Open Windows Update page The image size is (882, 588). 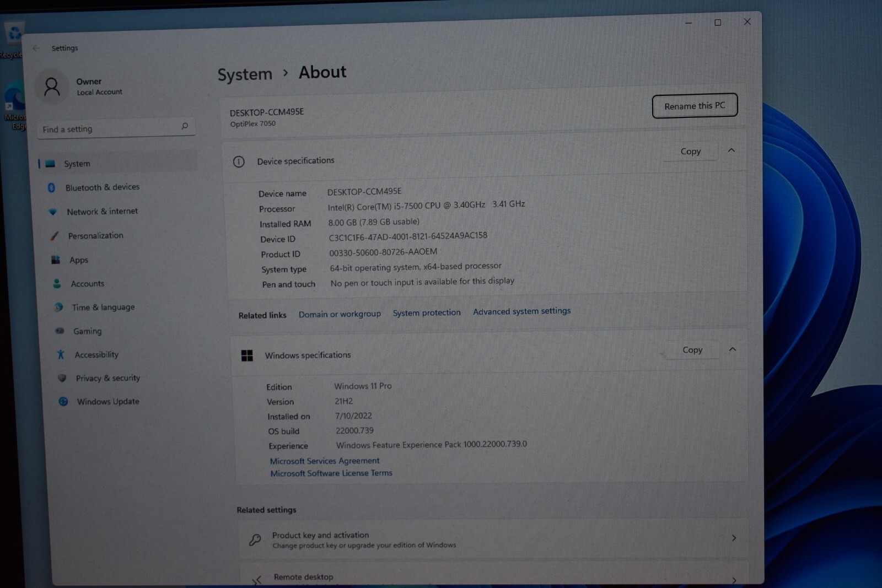pyautogui.click(x=107, y=402)
